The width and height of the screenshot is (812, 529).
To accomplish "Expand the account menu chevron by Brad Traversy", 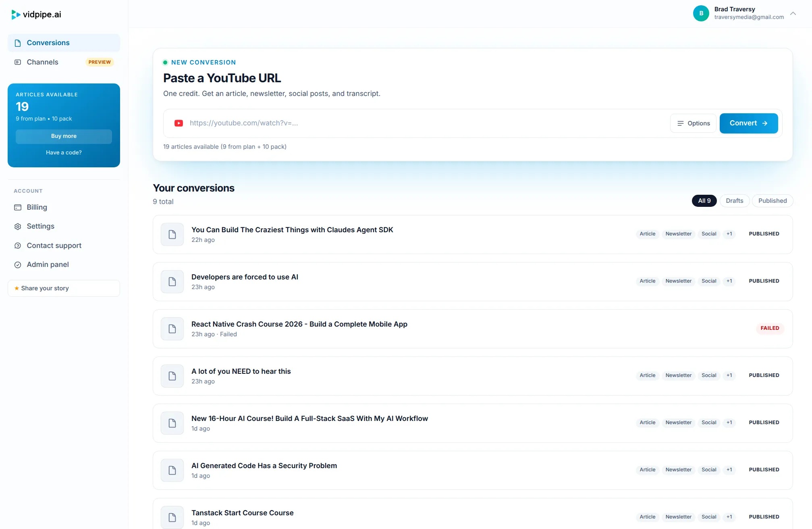I will 793,13.
